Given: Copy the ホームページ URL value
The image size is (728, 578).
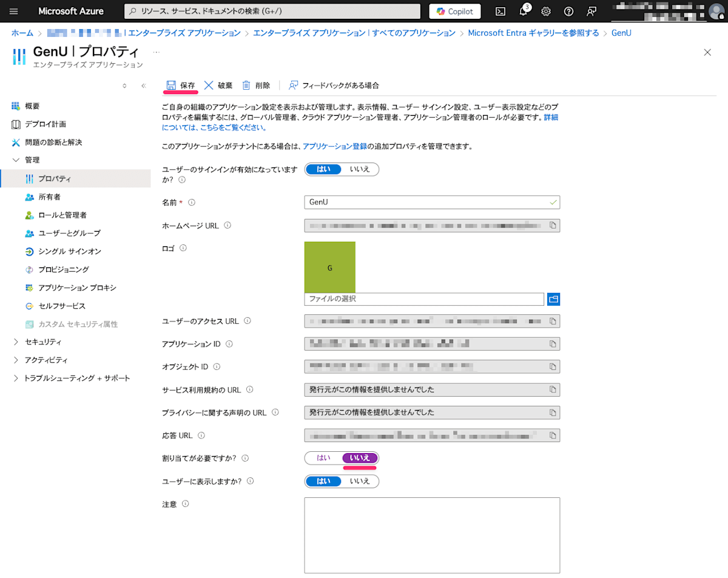Looking at the screenshot, I should (553, 226).
